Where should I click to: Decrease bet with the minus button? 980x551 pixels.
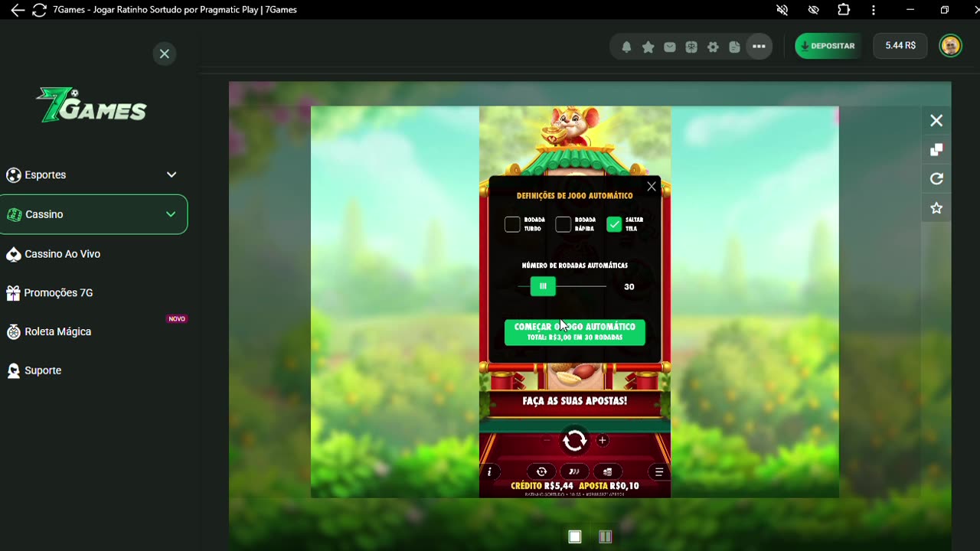547,441
